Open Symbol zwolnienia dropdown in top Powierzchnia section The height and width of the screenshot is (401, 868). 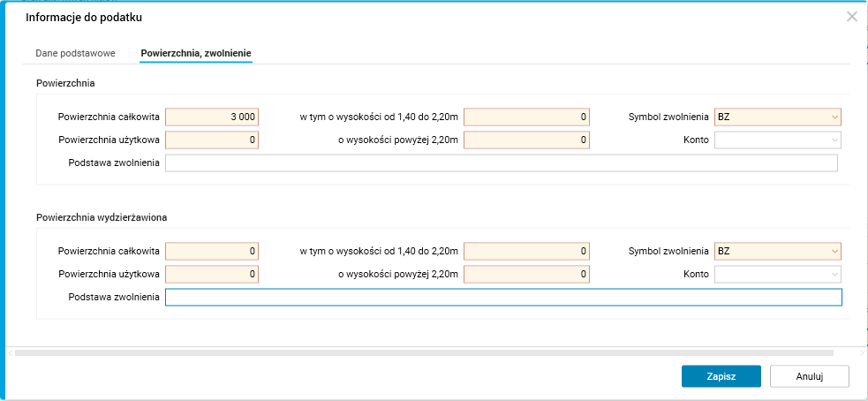pyautogui.click(x=777, y=117)
